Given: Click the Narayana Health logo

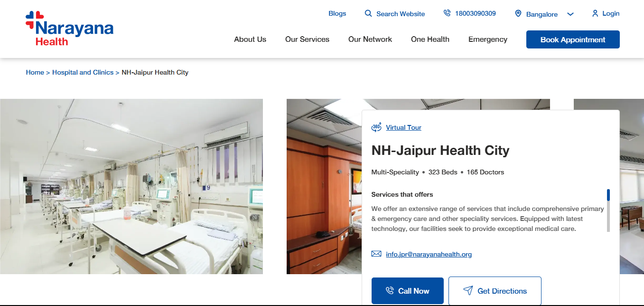Looking at the screenshot, I should click(69, 29).
